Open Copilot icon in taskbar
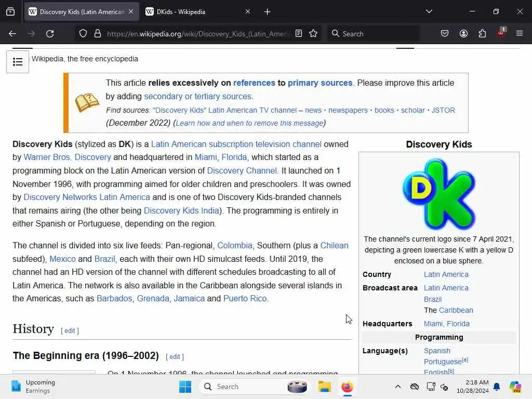This screenshot has height=399, width=532. click(x=515, y=387)
